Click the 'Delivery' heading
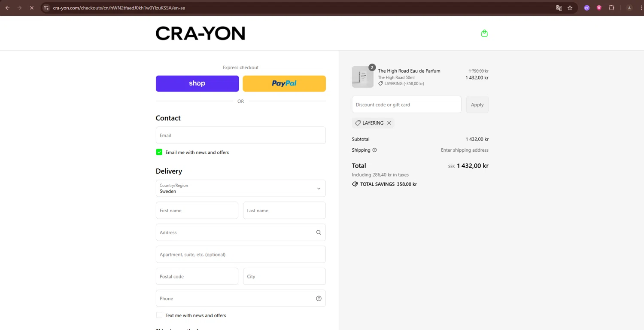The image size is (644, 330). tap(169, 171)
